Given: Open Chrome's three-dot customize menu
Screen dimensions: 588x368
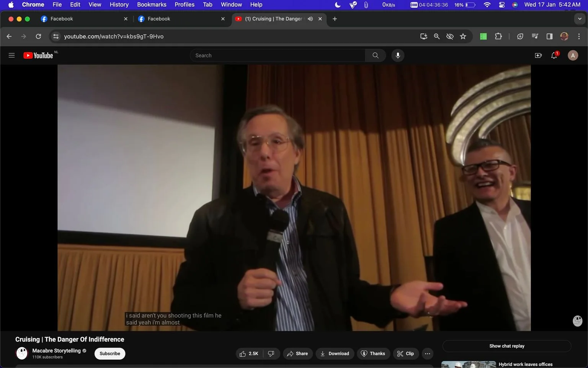Looking at the screenshot, I should 579,36.
